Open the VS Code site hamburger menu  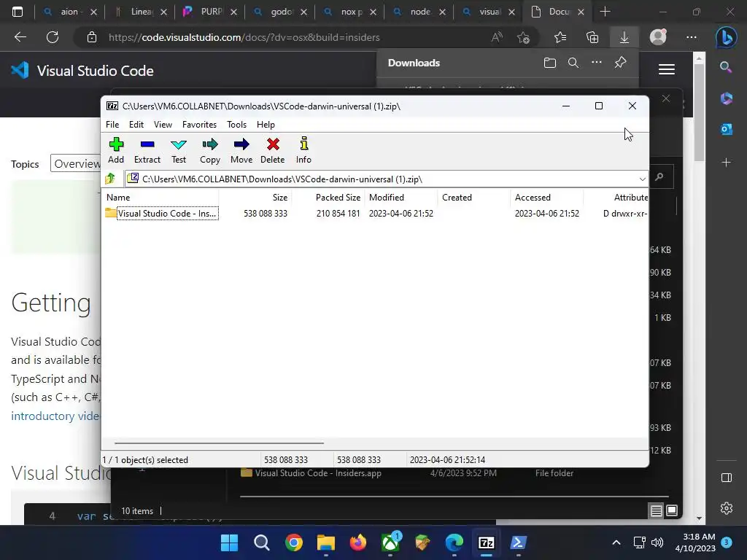click(667, 69)
